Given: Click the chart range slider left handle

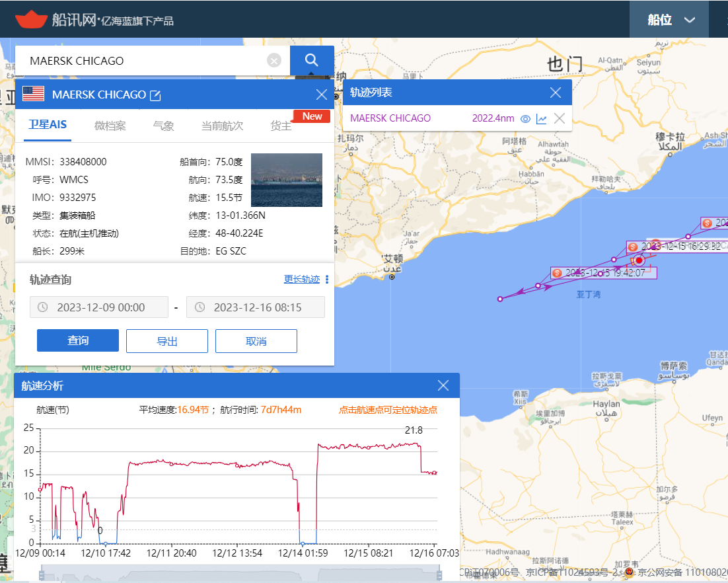Looking at the screenshot, I should click(42, 574).
